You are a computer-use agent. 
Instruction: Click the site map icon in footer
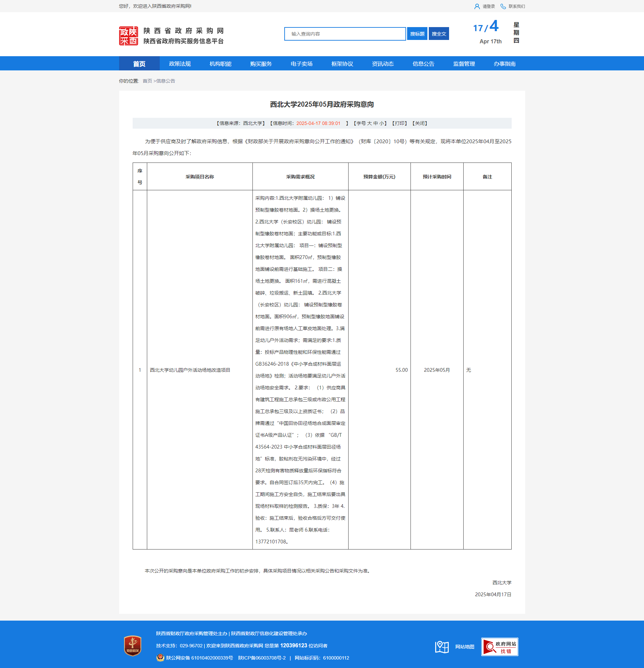coord(442,647)
